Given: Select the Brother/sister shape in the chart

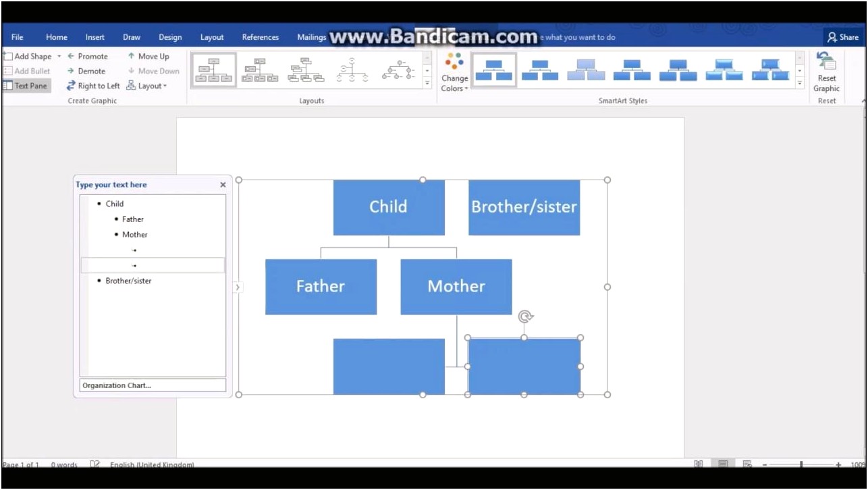Looking at the screenshot, I should 524,207.
